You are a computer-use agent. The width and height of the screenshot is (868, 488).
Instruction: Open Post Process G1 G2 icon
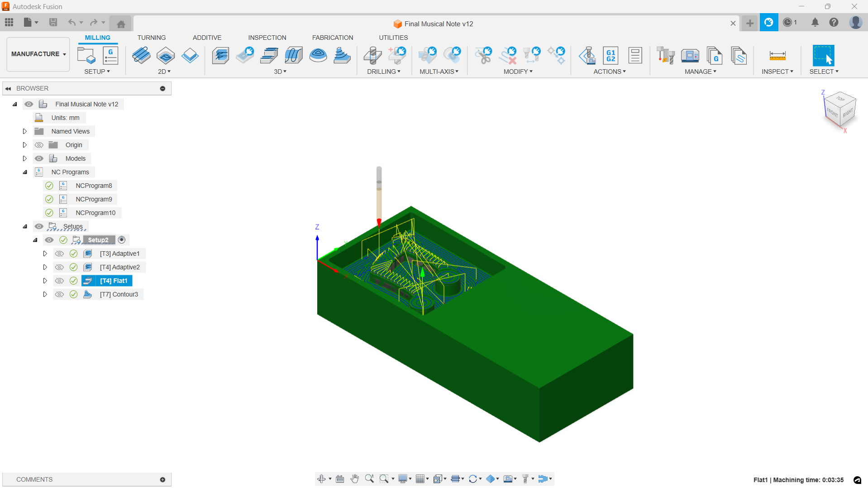(611, 55)
